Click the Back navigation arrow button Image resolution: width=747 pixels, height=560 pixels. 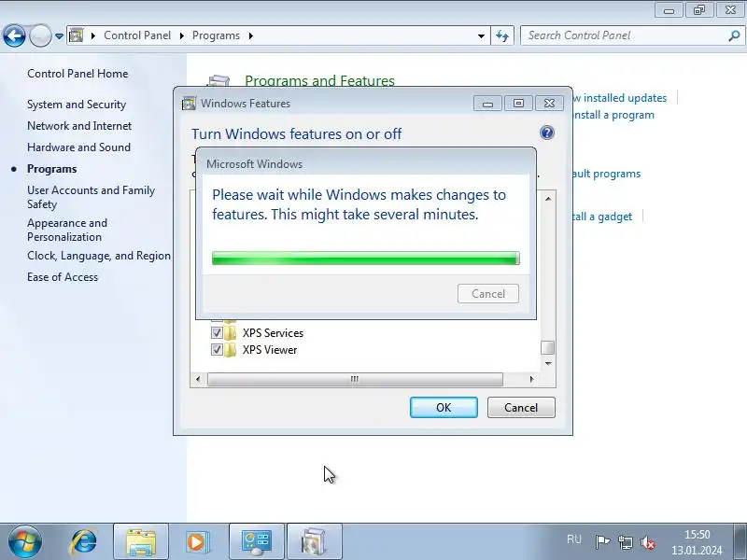coord(14,35)
